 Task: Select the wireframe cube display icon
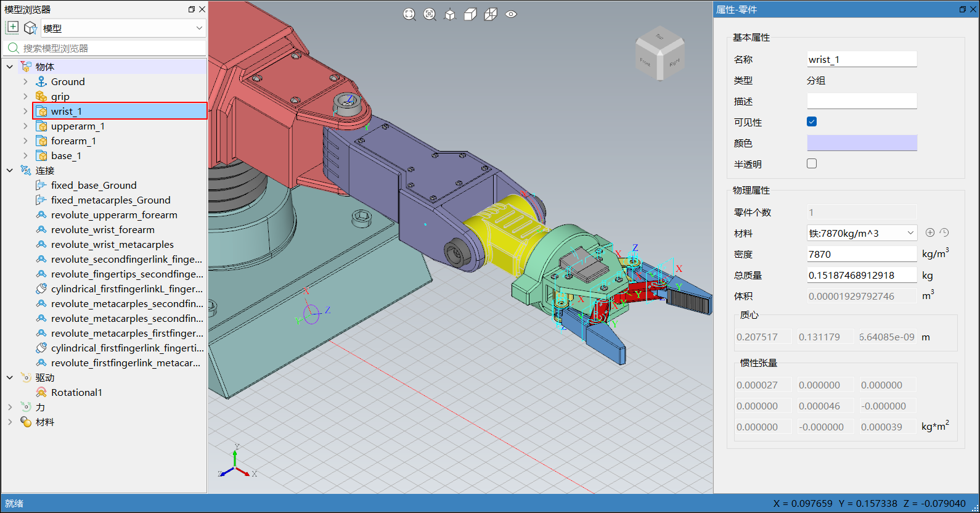[x=491, y=14]
